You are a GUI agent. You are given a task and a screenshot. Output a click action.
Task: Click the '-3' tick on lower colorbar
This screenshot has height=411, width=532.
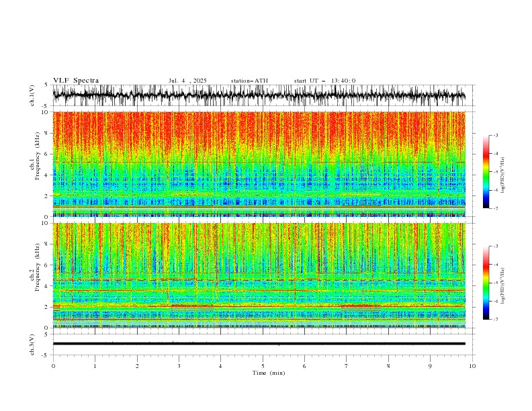click(x=496, y=246)
